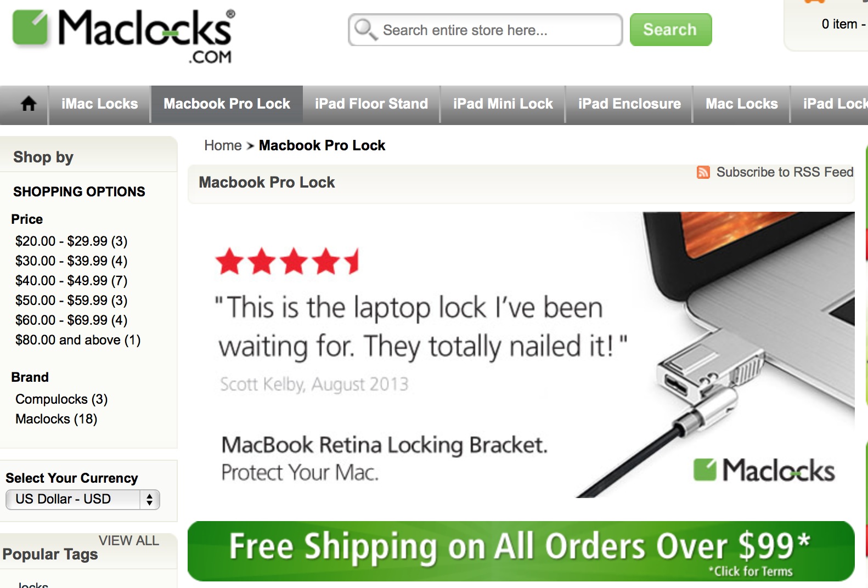Screen dimensions: 868x588
Task: Click the currency dropdown stepper arrows
Action: [x=149, y=499]
